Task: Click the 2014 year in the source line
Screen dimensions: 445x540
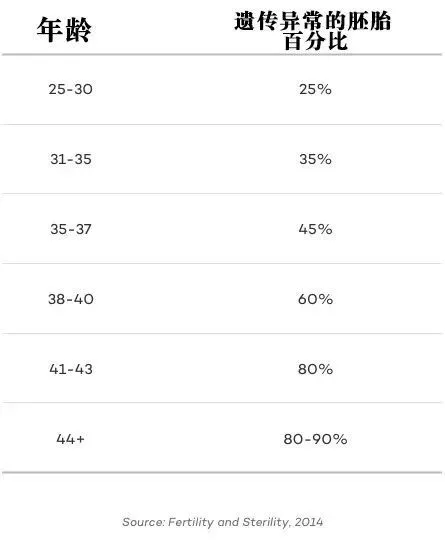Action: click(309, 522)
